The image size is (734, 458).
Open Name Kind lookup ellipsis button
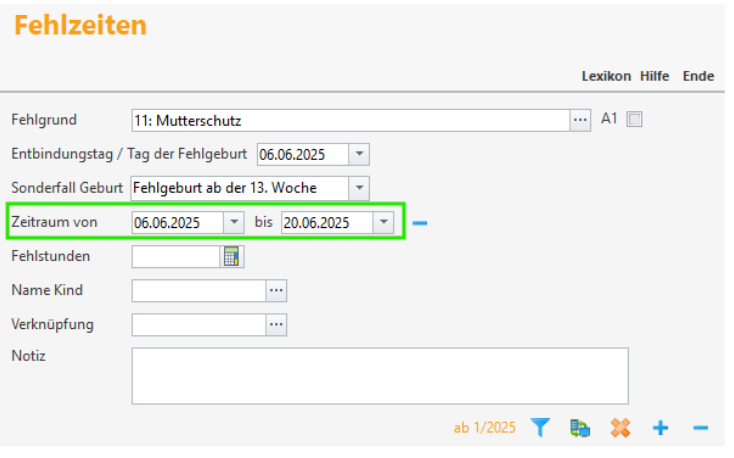276,291
